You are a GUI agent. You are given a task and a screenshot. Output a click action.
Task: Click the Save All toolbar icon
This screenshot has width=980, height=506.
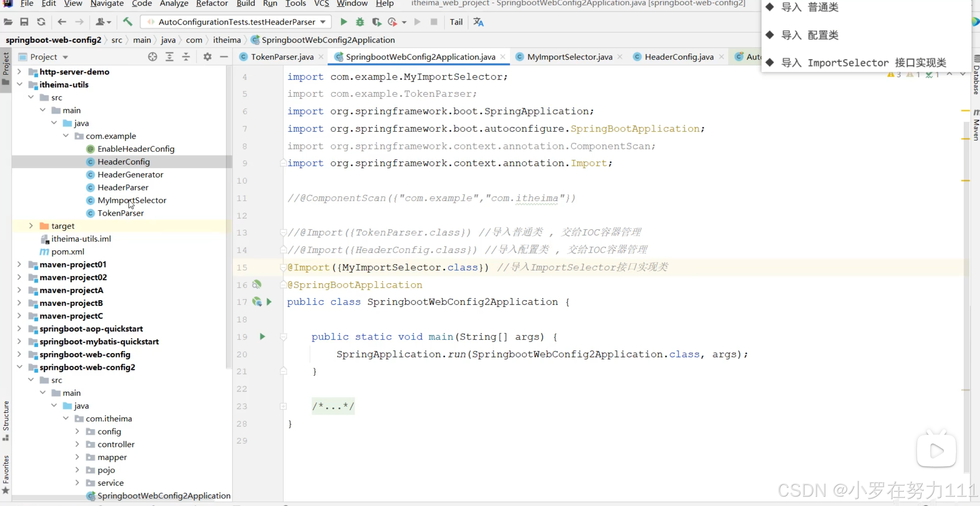pos(24,22)
